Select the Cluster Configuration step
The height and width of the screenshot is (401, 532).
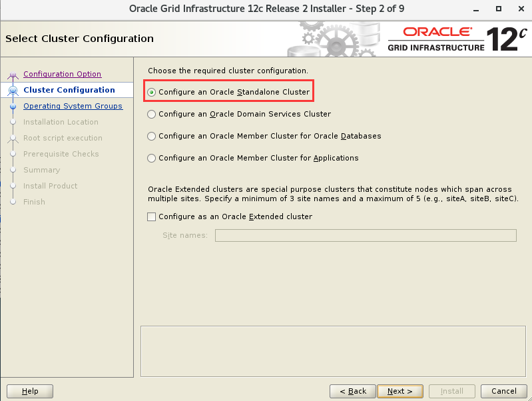click(x=69, y=90)
